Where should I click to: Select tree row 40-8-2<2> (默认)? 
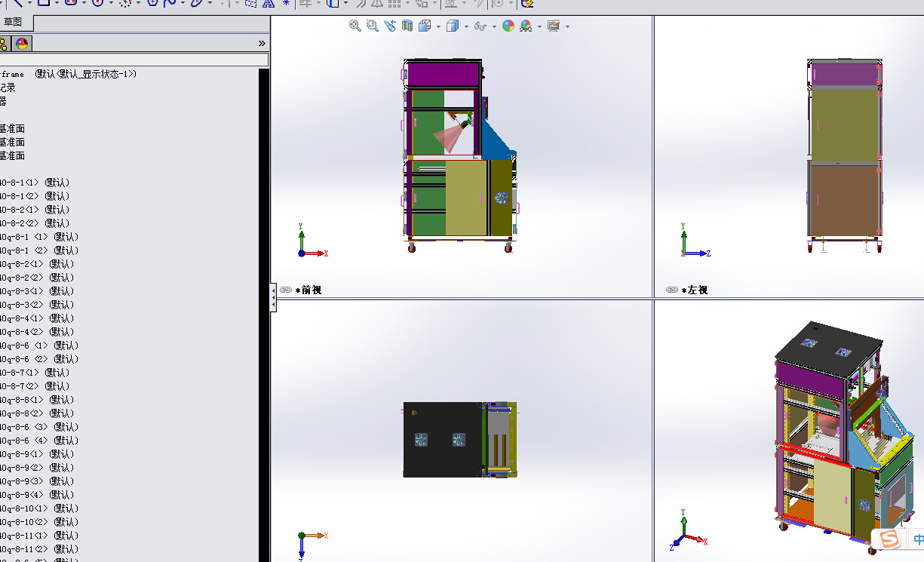coord(34,223)
